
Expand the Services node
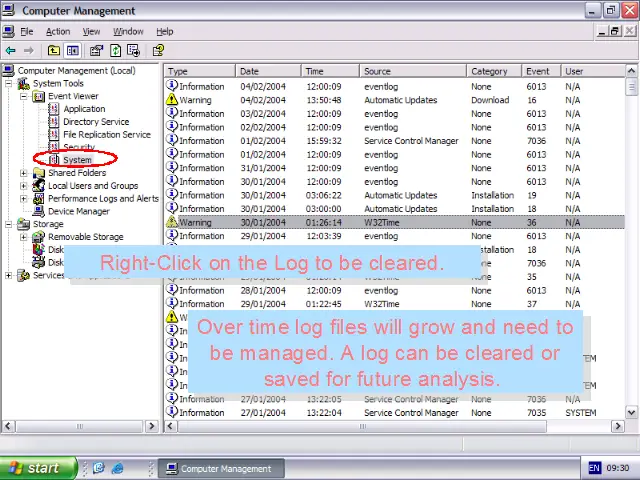[8, 276]
